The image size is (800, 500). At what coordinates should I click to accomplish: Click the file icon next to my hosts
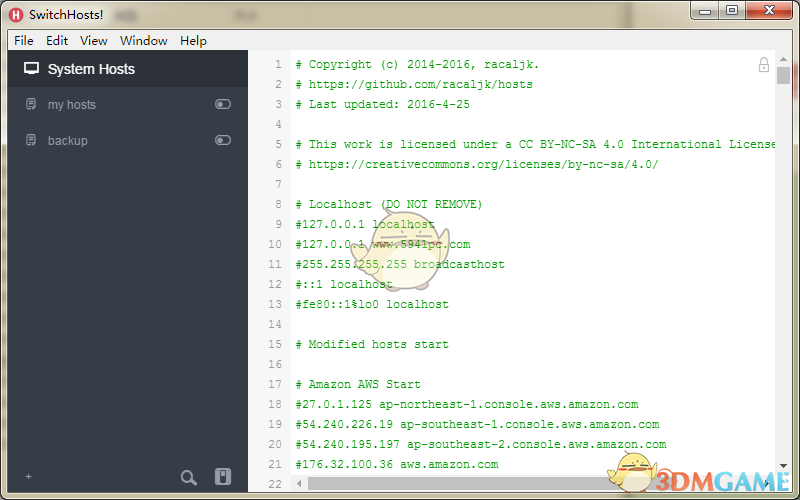pos(31,104)
